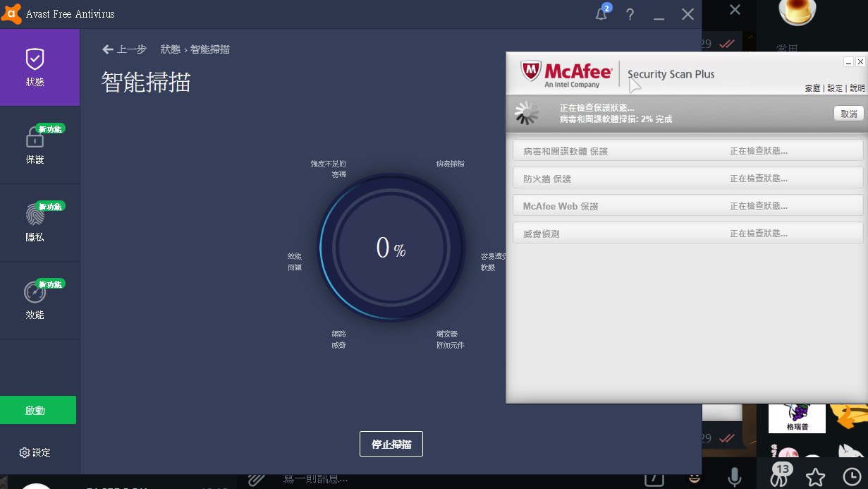Open the 效能 (Performance) gauge section
Image resolution: width=868 pixels, height=489 pixels.
(x=35, y=301)
